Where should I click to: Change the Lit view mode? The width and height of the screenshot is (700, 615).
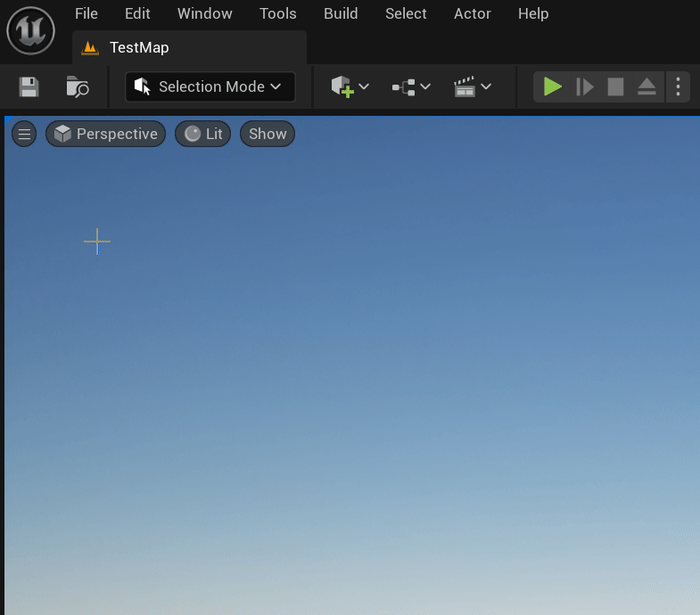pos(203,135)
